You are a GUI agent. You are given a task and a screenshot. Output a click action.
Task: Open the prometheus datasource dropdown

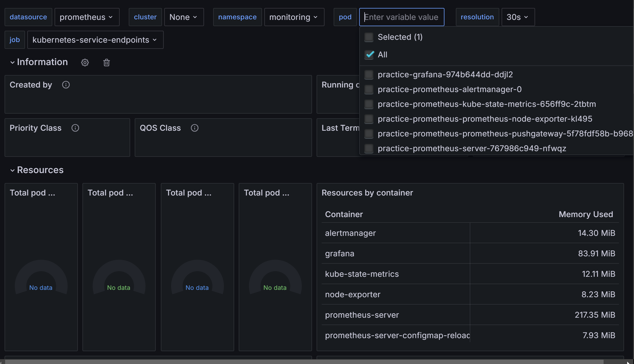pyautogui.click(x=87, y=17)
